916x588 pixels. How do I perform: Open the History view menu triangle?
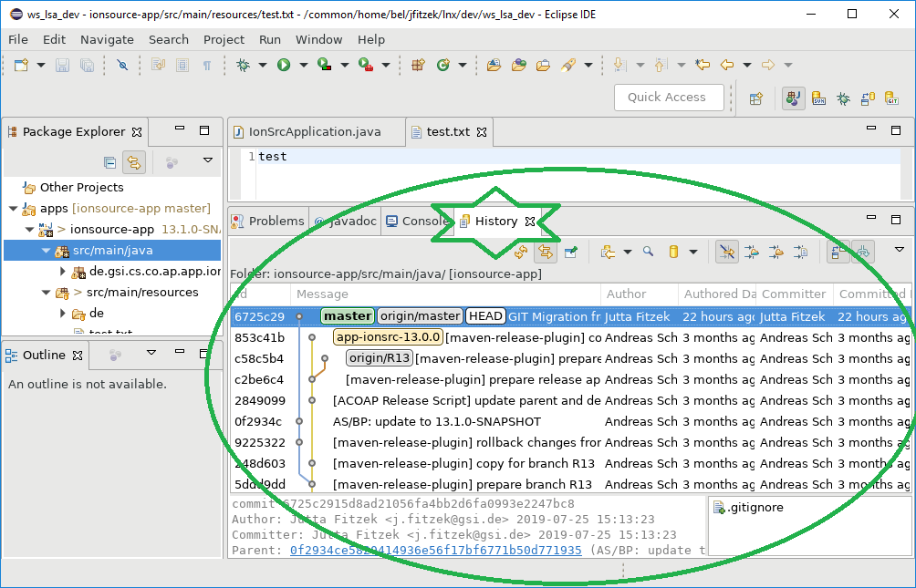point(900,250)
